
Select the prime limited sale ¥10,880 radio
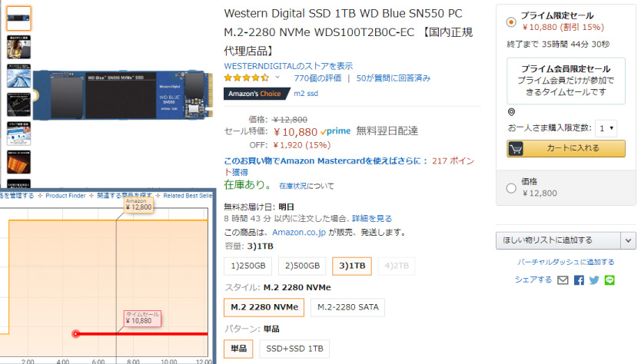point(511,22)
